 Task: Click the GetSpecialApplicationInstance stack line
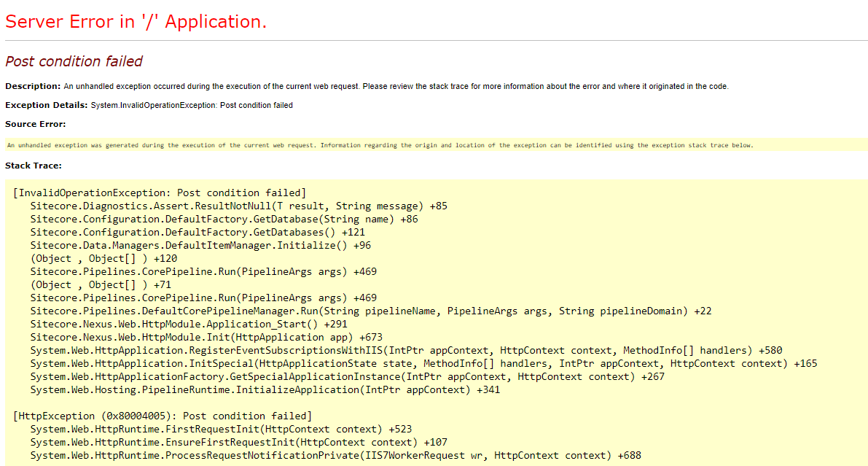click(348, 377)
